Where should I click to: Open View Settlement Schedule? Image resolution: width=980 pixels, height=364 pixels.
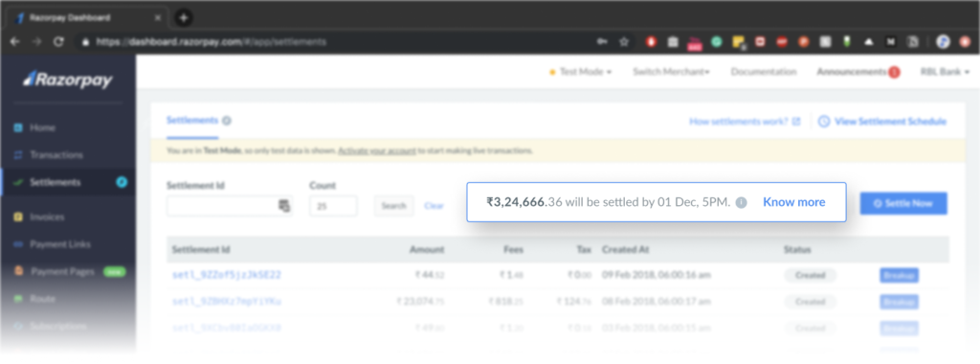click(890, 122)
